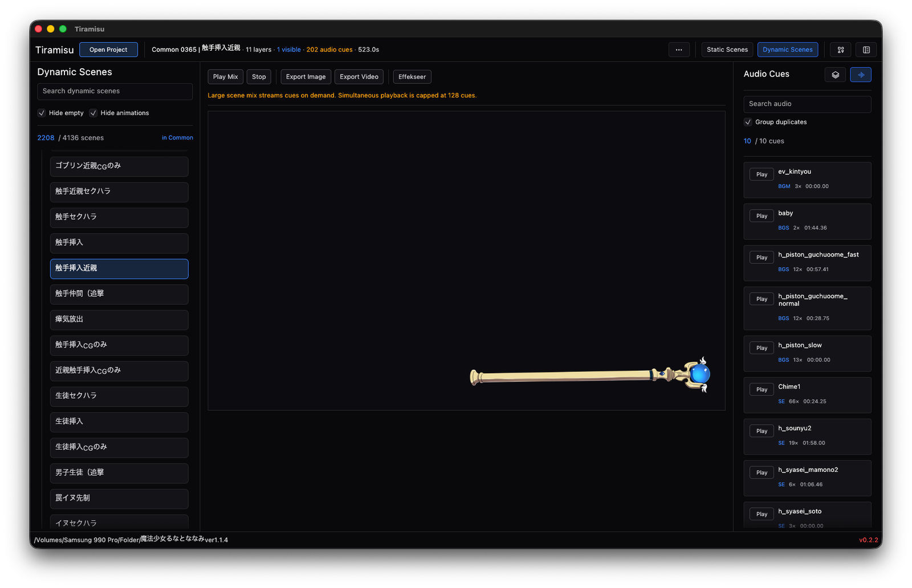The height and width of the screenshot is (588, 912).
Task: Play the h_piston_guchuoome_fast cue
Action: click(762, 258)
